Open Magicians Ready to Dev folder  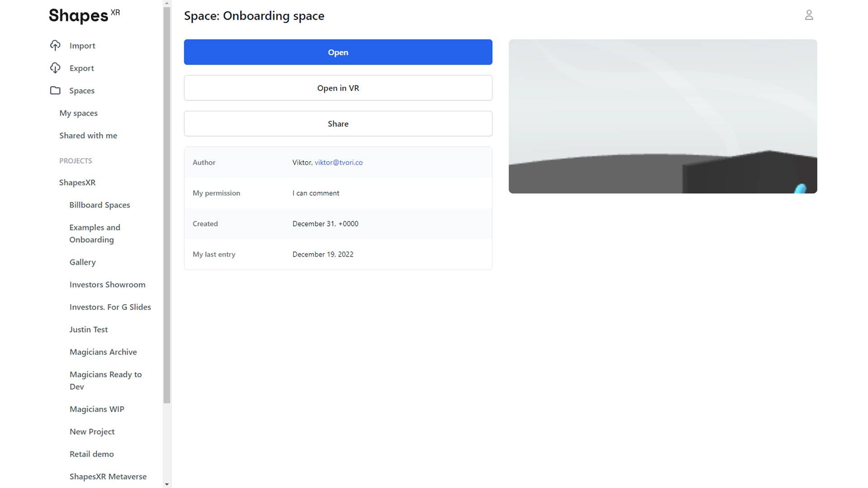[x=106, y=380]
